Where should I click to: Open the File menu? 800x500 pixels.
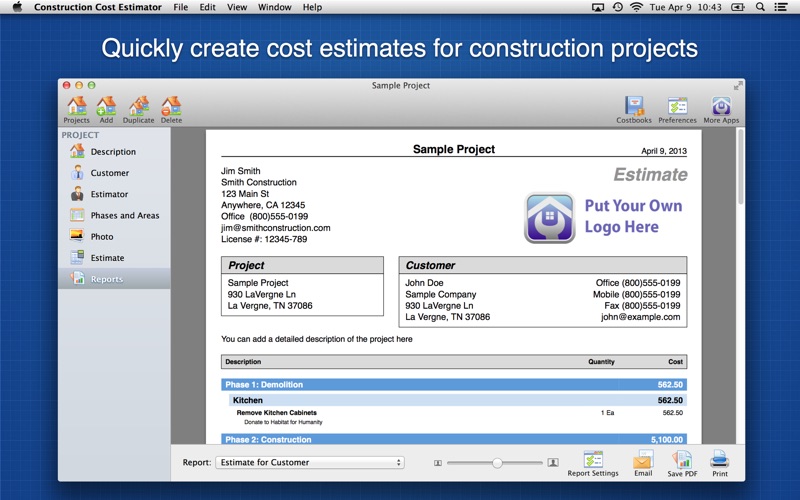[x=180, y=7]
